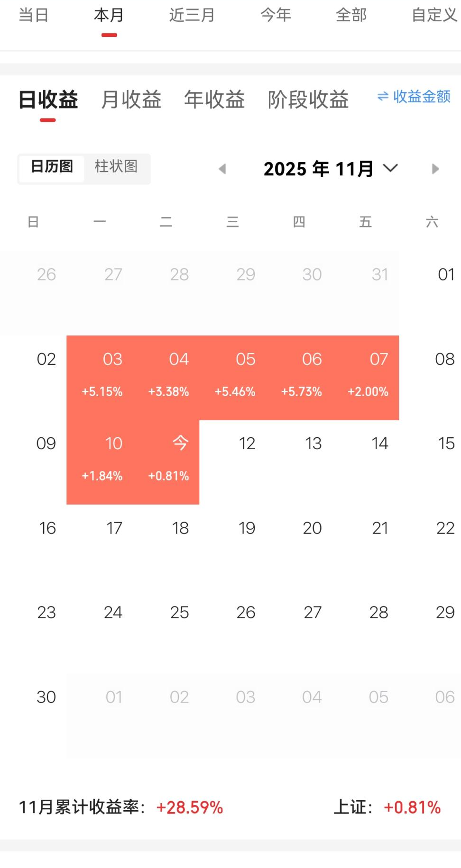Go to previous month with left arrow
The image size is (461, 868).
222,169
